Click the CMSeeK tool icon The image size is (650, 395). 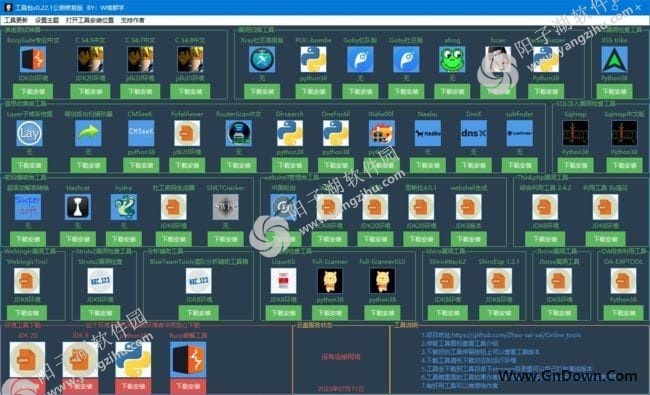click(x=141, y=133)
